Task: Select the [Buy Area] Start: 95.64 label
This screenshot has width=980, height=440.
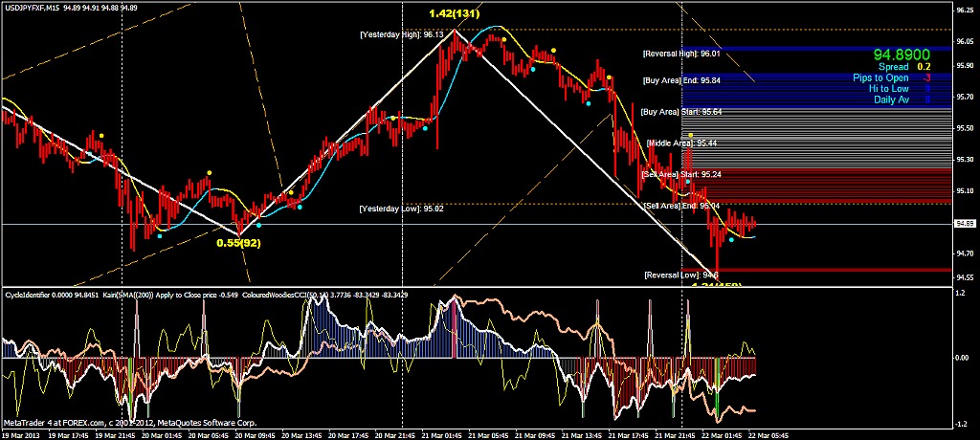Action: [681, 112]
